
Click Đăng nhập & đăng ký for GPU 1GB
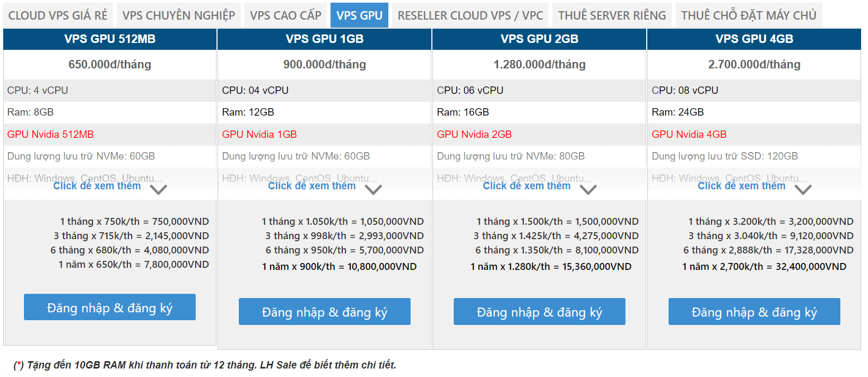pyautogui.click(x=325, y=311)
